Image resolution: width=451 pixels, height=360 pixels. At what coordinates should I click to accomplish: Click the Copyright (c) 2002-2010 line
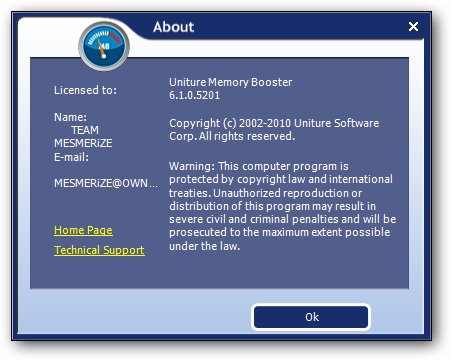click(274, 130)
